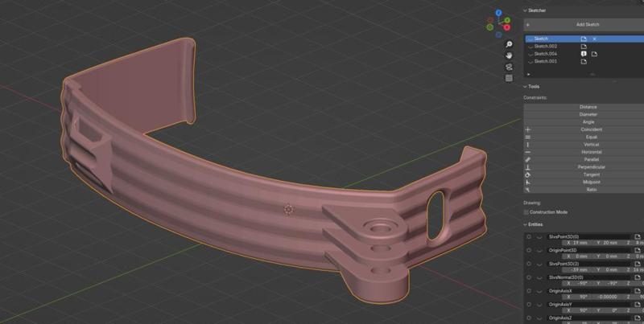
Task: Click the page icon beside SlvsPoint3D(0)
Action: 638,236
